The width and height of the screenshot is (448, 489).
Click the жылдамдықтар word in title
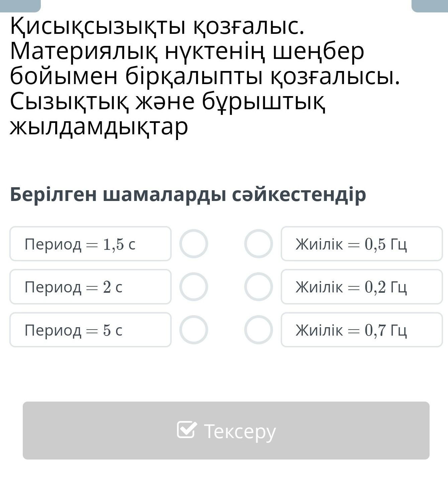click(99, 127)
